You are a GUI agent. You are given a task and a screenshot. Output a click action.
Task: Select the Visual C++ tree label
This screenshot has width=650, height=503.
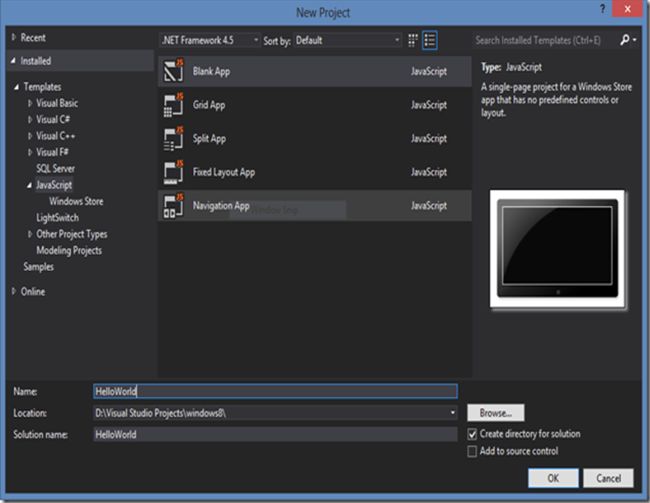coord(56,136)
